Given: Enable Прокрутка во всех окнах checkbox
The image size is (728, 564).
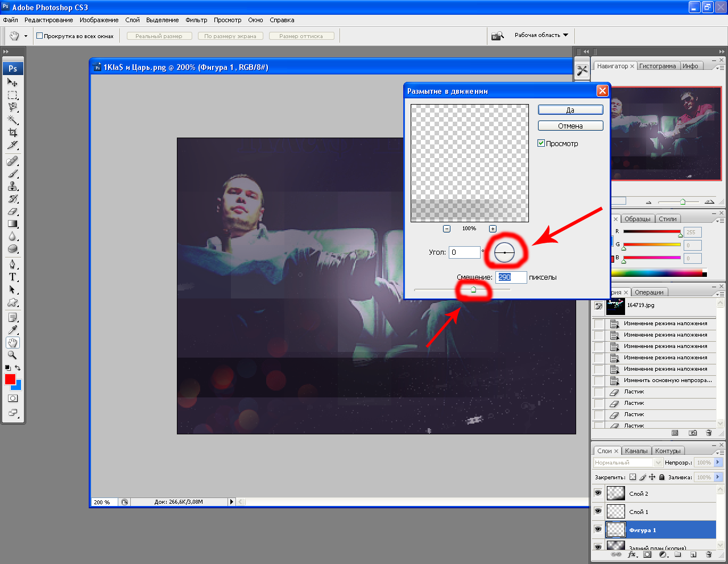Looking at the screenshot, I should tap(40, 36).
